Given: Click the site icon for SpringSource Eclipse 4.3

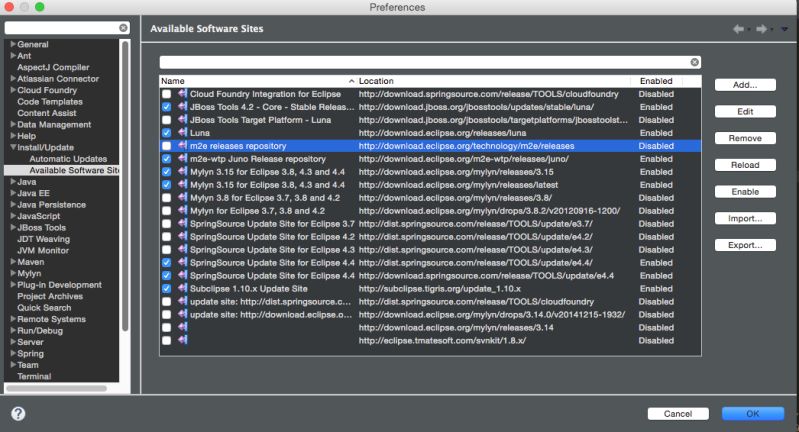Looking at the screenshot, I should (182, 250).
